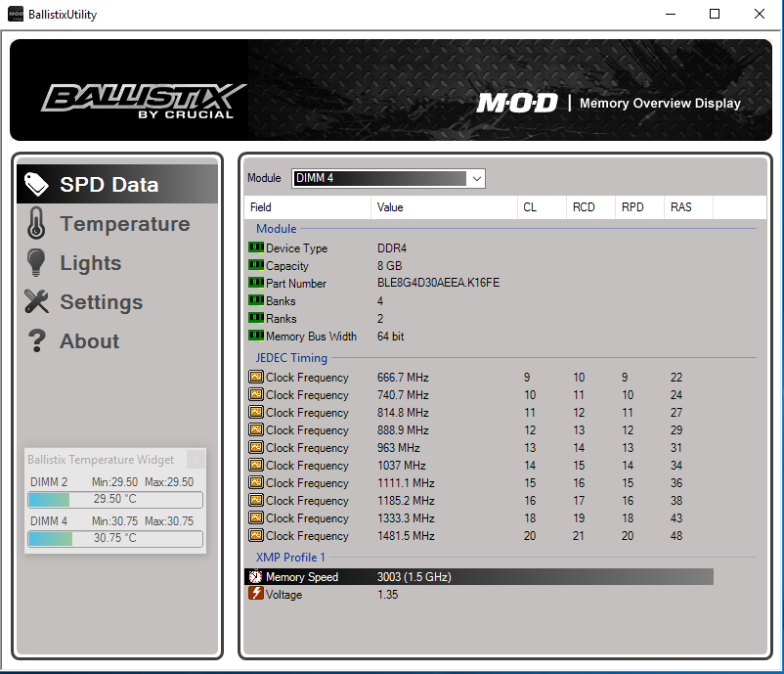This screenshot has height=674, width=784.
Task: Click the Memory Overview Display banner text
Action: [x=660, y=103]
